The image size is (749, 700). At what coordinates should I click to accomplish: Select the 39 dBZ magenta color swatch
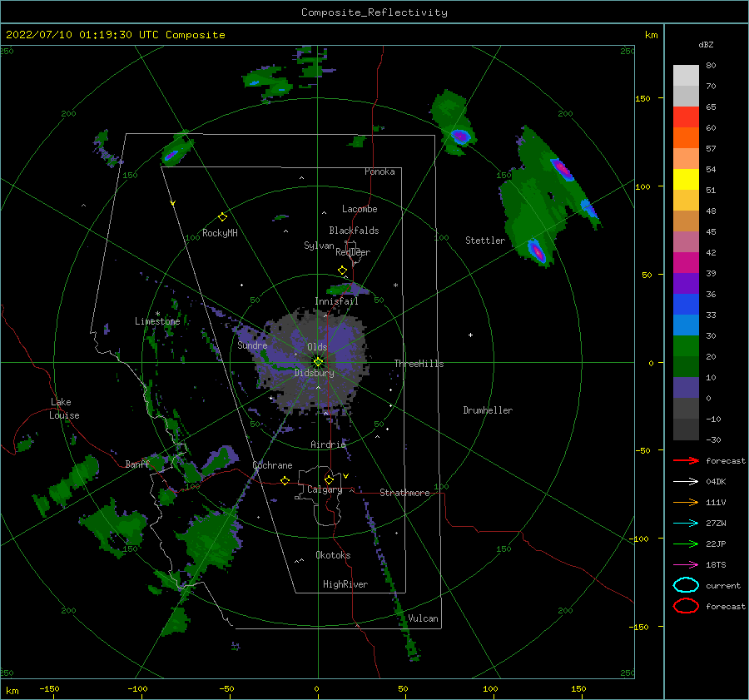686,262
